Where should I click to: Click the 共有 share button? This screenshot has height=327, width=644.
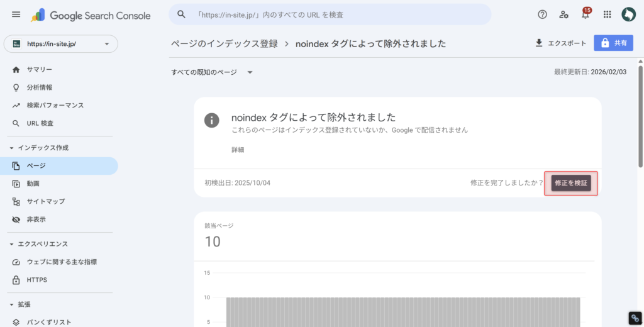tap(613, 43)
